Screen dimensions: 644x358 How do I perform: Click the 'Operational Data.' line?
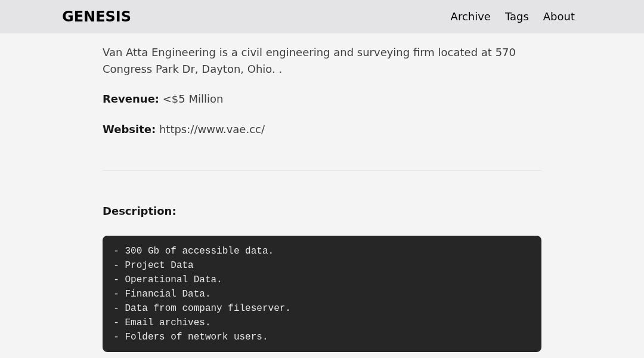[168, 279]
